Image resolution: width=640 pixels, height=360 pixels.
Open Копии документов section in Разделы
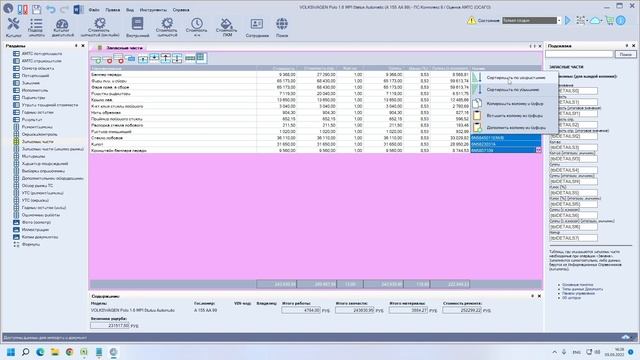[40, 237]
